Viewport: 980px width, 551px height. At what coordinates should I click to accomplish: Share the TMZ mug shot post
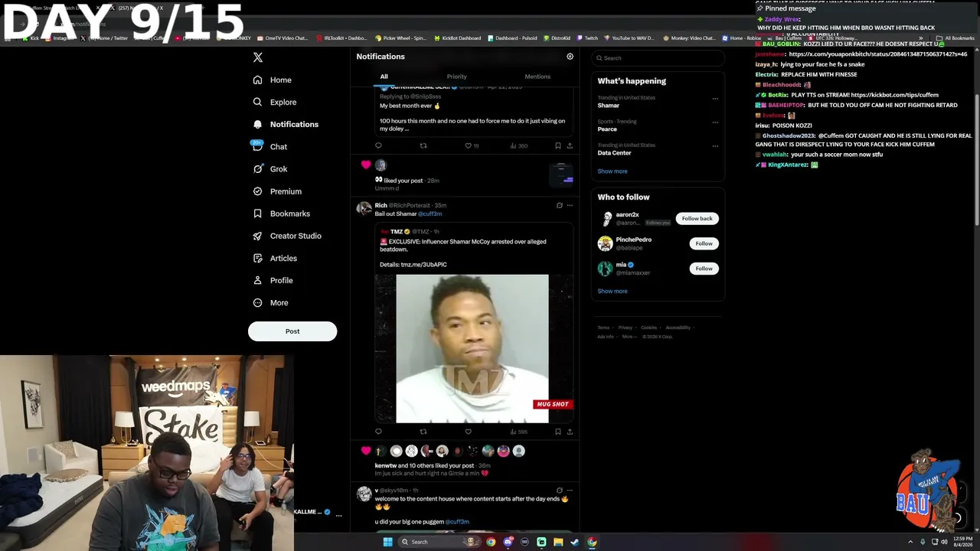570,432
